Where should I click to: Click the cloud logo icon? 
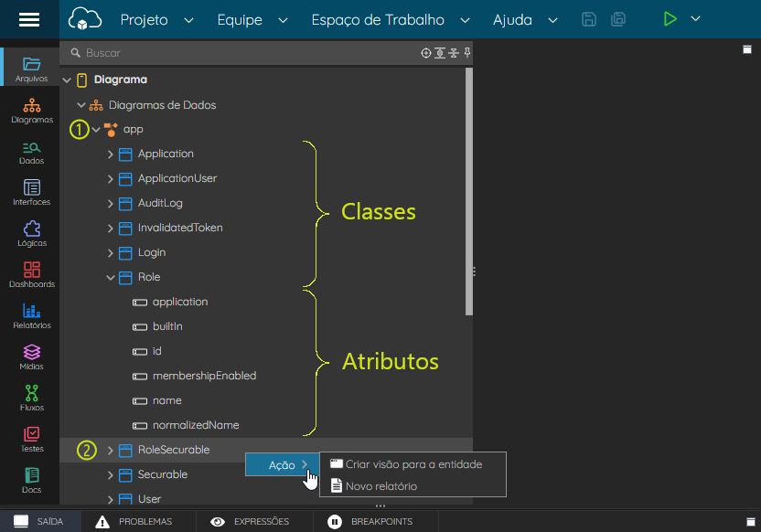pyautogui.click(x=85, y=19)
